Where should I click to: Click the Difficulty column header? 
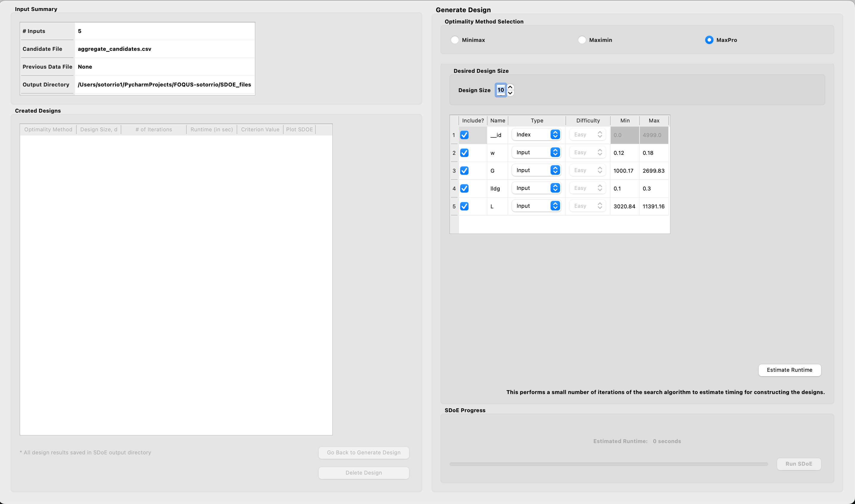click(588, 121)
